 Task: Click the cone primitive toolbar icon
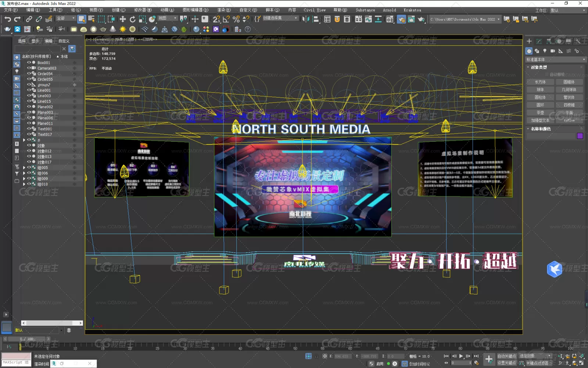tap(113, 29)
